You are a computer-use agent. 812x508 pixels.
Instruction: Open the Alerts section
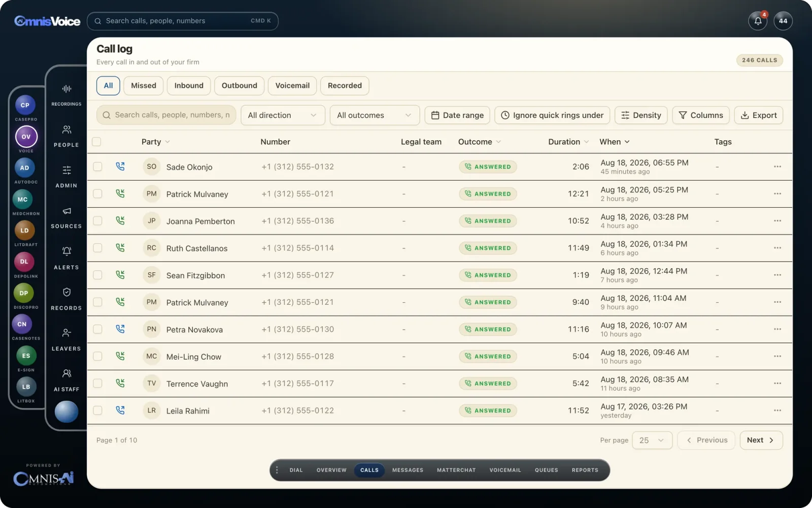pyautogui.click(x=66, y=258)
